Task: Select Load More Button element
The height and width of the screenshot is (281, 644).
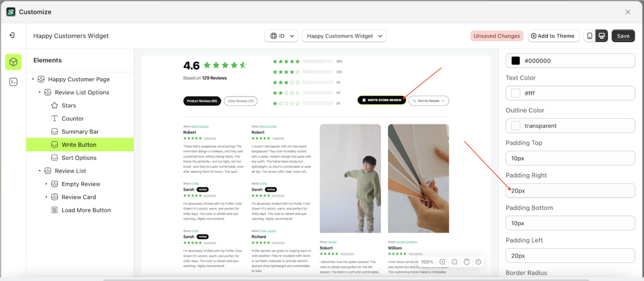Action: pyautogui.click(x=86, y=210)
